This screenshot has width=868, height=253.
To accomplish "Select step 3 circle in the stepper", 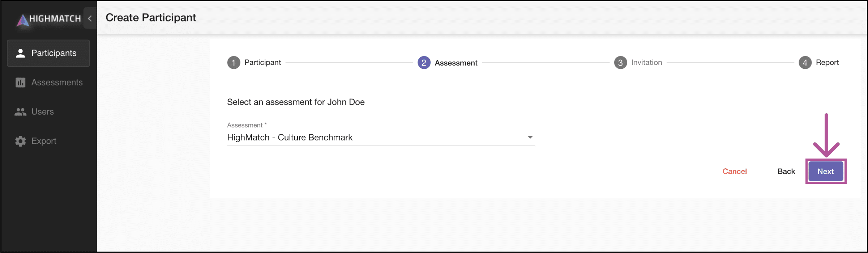I will tap(620, 63).
